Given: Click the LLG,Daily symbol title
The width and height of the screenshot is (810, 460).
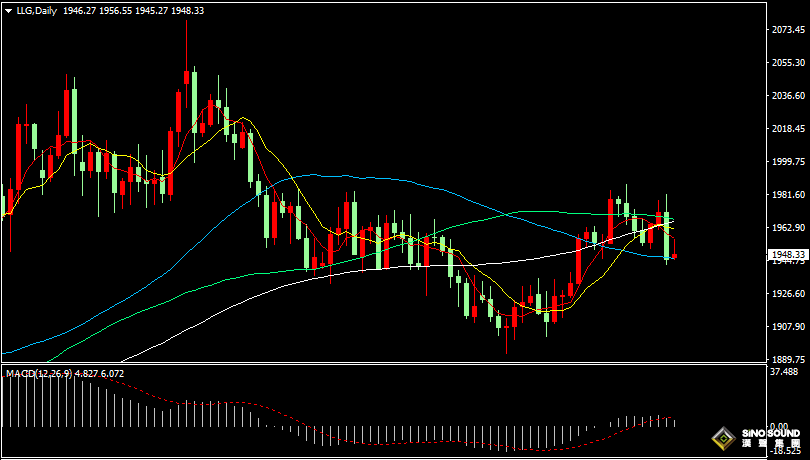Looking at the screenshot, I should coord(36,10).
